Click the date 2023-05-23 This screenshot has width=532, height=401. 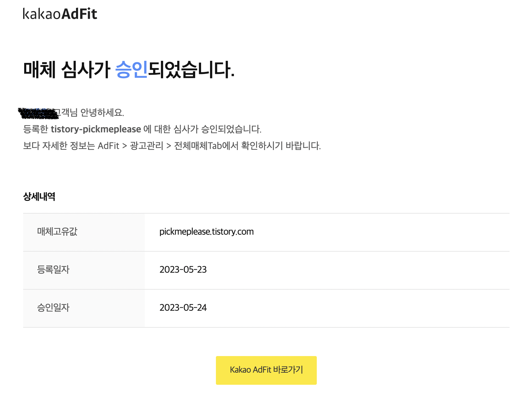pyautogui.click(x=183, y=270)
